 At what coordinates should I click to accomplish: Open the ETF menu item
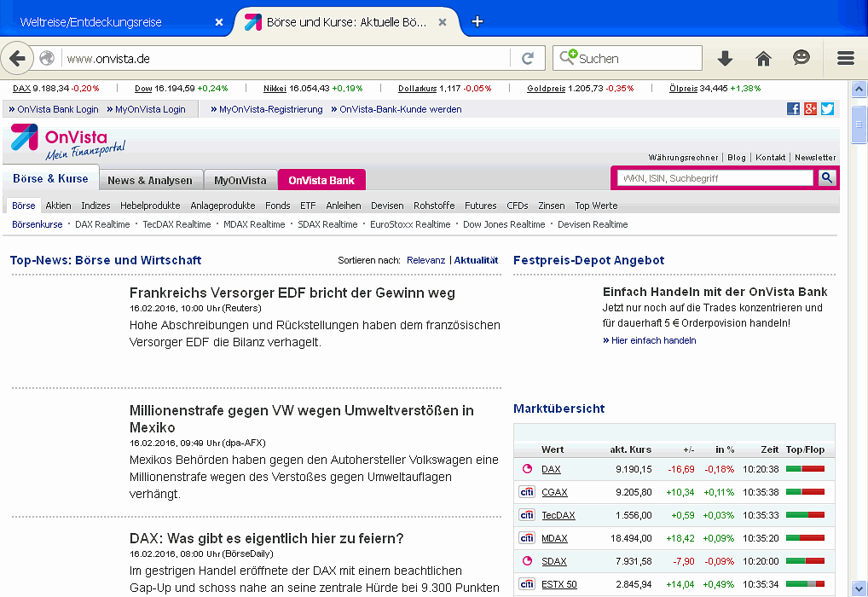308,206
